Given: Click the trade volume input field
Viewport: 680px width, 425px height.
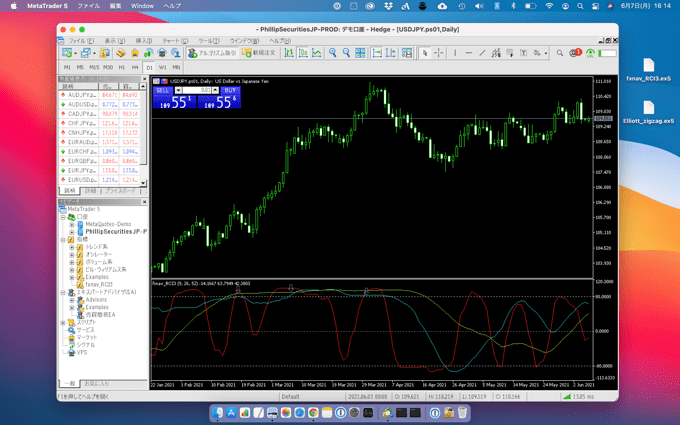Looking at the screenshot, I should pos(196,90).
